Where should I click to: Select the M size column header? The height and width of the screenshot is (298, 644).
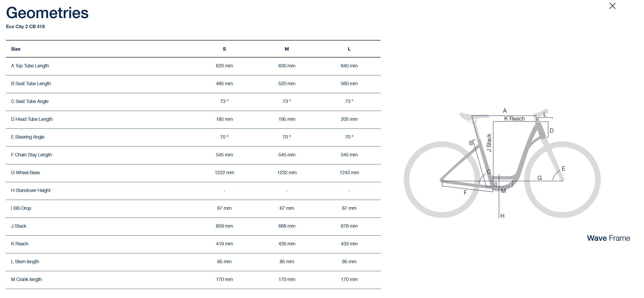[287, 49]
